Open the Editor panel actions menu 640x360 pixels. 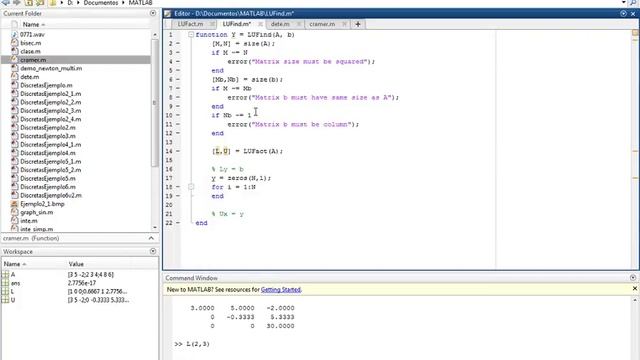(623, 13)
